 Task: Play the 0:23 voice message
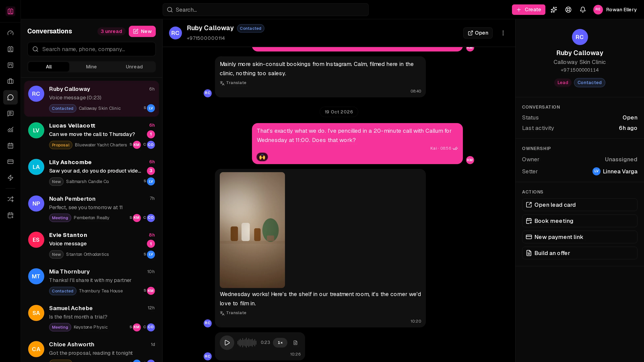[x=227, y=342]
